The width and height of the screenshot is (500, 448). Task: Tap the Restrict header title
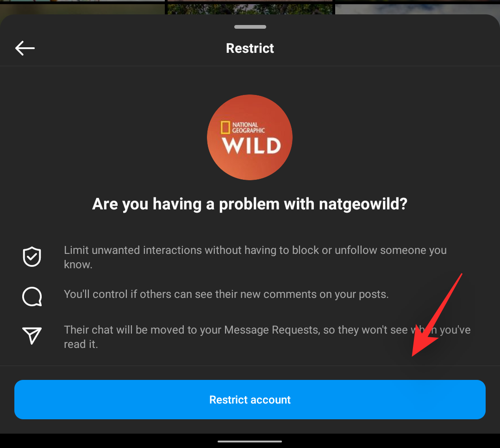pos(250,48)
